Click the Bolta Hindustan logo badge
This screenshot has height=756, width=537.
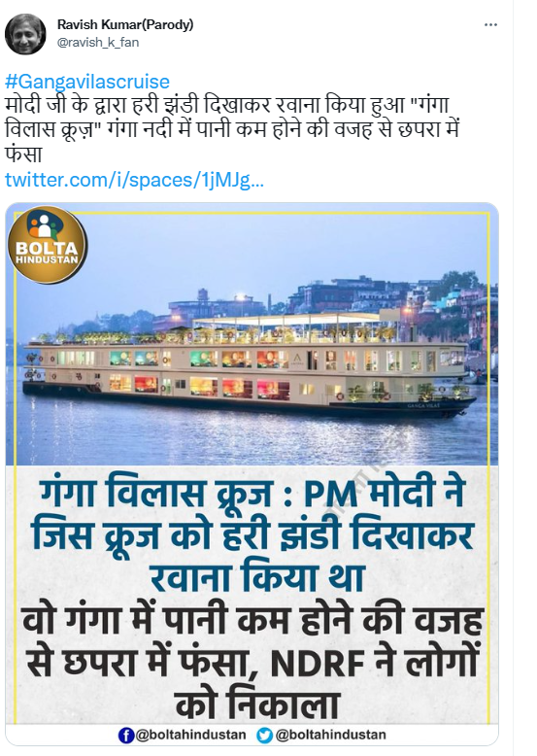click(48, 244)
